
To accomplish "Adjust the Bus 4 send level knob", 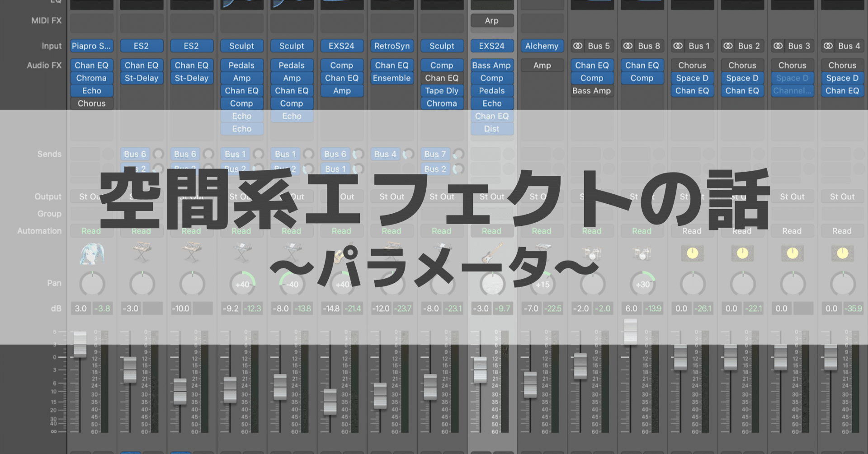I will coord(408,154).
